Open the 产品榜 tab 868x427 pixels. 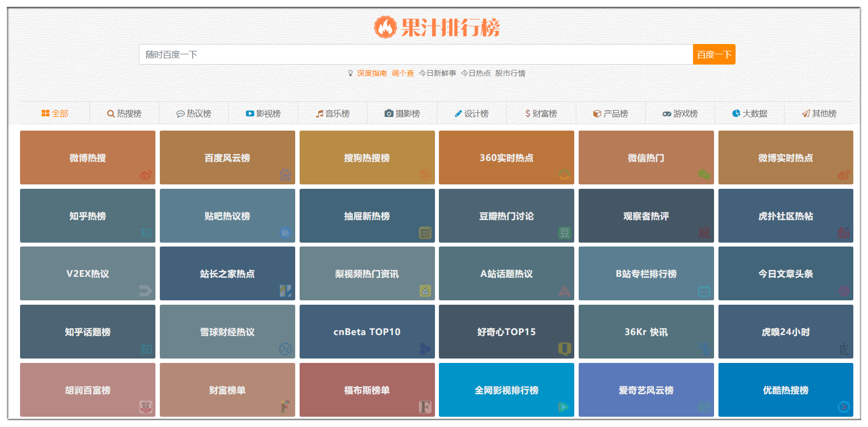[x=610, y=113]
